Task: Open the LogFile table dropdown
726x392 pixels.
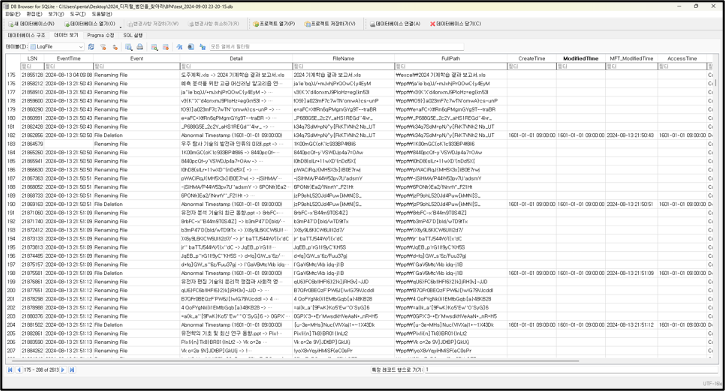Action: [56, 47]
